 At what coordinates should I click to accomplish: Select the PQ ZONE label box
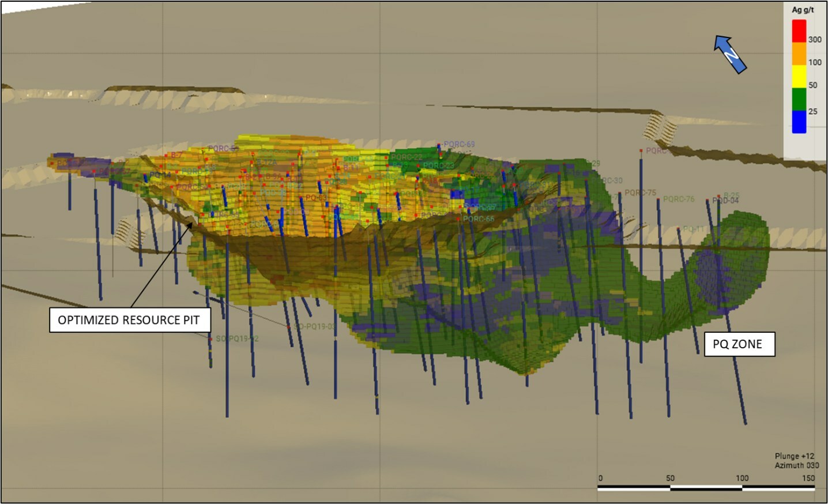point(738,344)
